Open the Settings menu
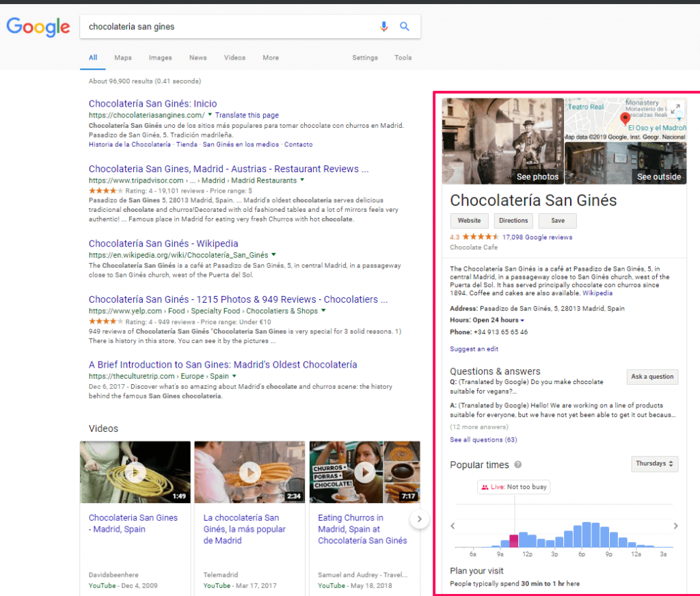Image resolution: width=700 pixels, height=596 pixels. (x=364, y=57)
